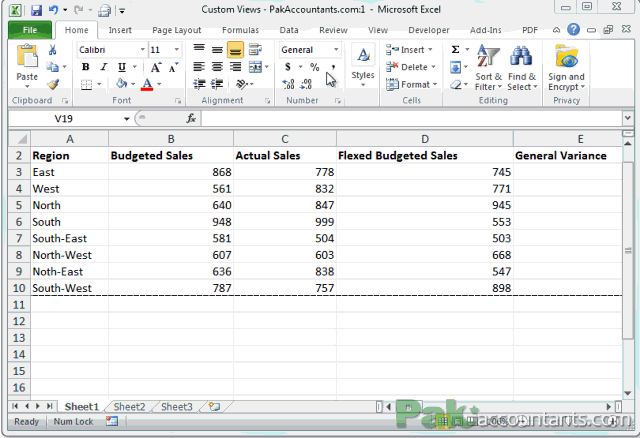Toggle Middle Align for cell text
640x438 pixels.
(217, 50)
